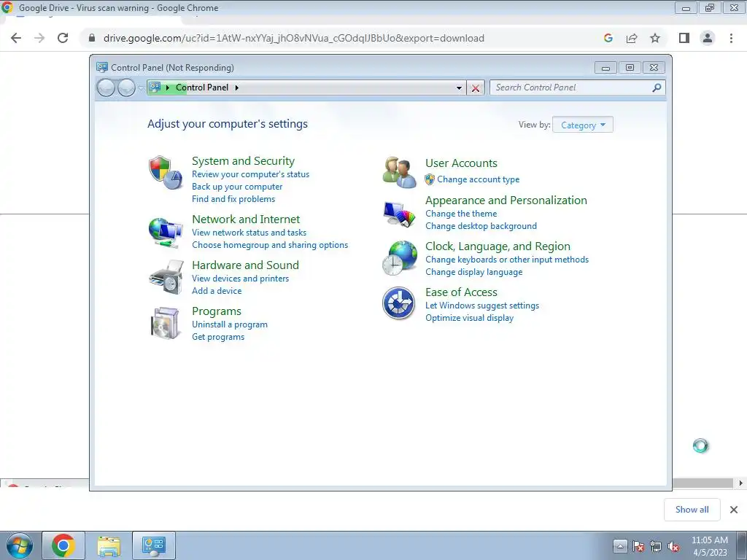Open the Chrome profile avatar
Image resolution: width=747 pixels, height=560 pixels.
[x=708, y=38]
